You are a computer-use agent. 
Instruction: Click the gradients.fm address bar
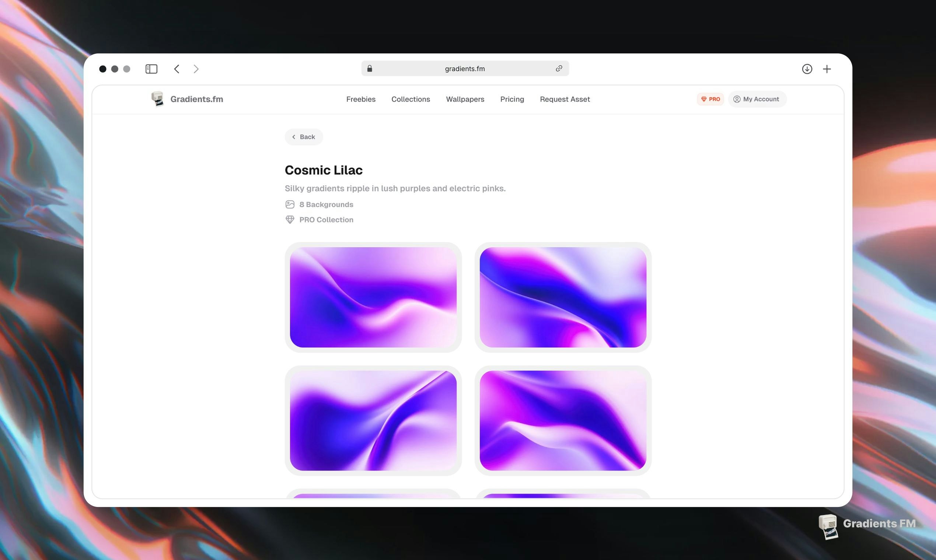tap(465, 68)
